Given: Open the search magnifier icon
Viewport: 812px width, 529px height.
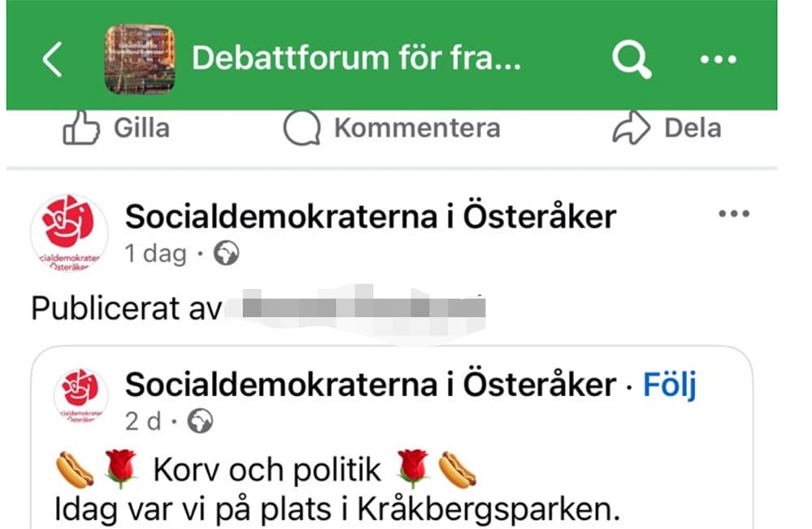Looking at the screenshot, I should pyautogui.click(x=632, y=59).
